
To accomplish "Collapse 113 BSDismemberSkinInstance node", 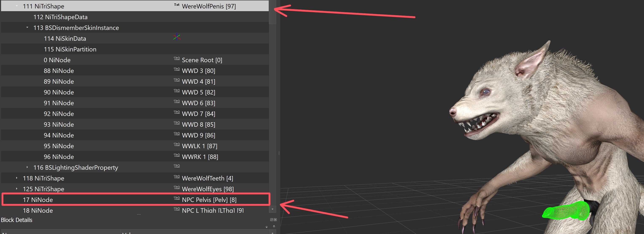I will tap(27, 28).
